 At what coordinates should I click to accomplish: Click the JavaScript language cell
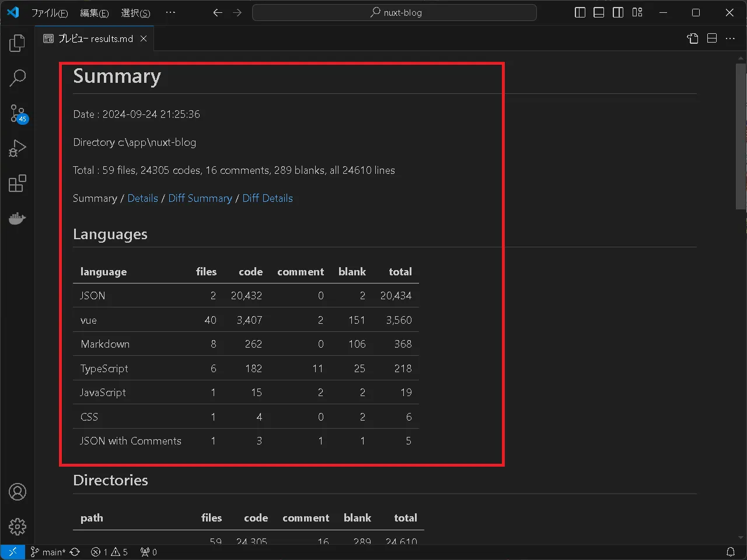[x=103, y=393]
